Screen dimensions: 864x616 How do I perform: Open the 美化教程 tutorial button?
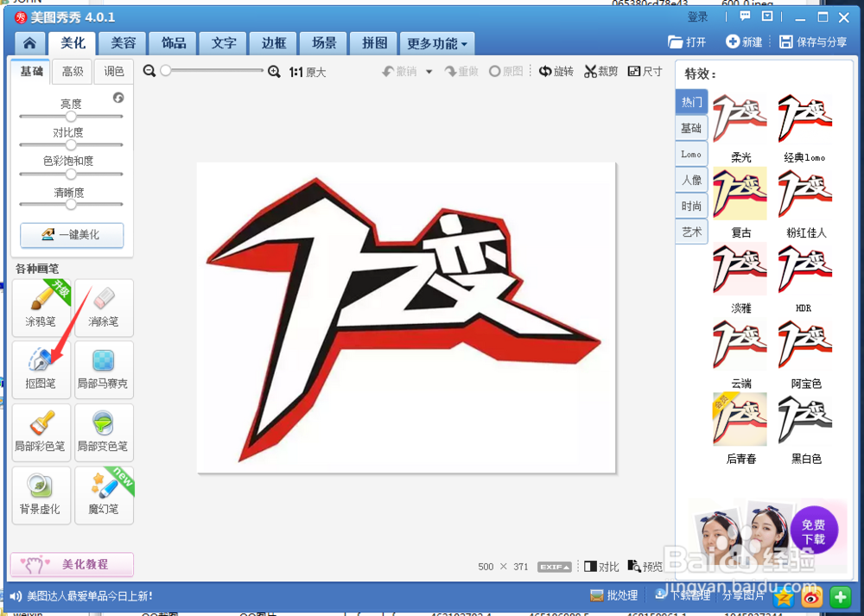pyautogui.click(x=72, y=564)
